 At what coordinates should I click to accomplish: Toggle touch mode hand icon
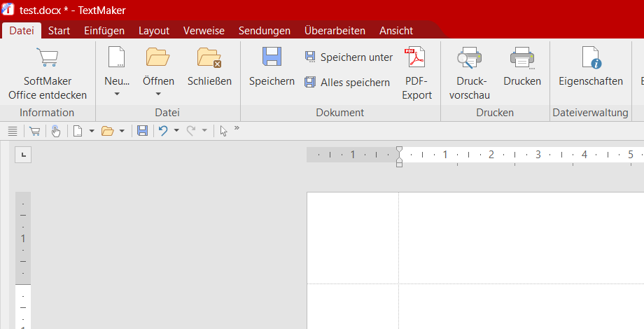[x=56, y=131]
